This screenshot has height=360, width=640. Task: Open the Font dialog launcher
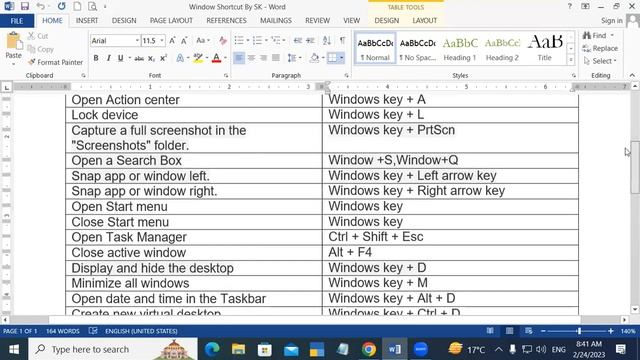pos(226,76)
